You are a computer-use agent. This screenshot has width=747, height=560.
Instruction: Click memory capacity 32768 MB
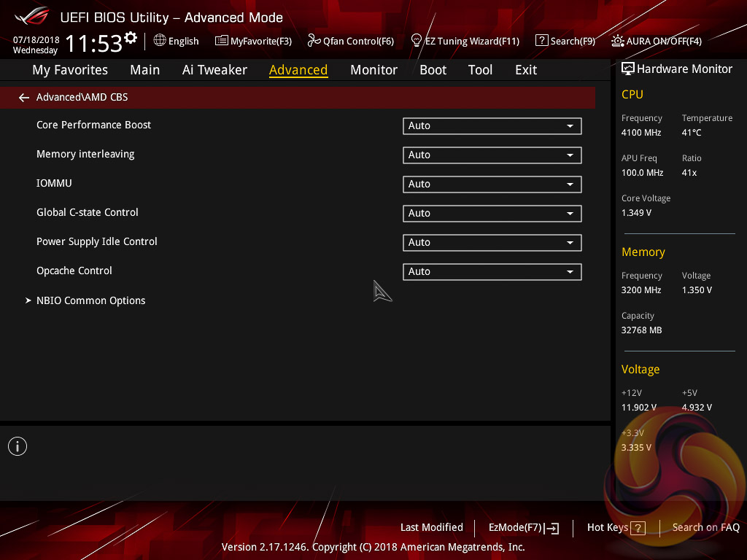click(x=641, y=330)
